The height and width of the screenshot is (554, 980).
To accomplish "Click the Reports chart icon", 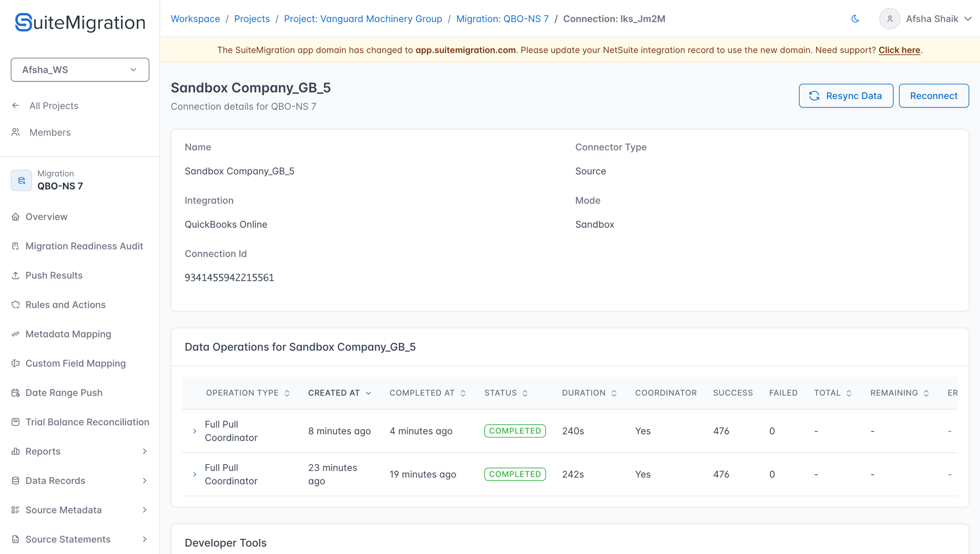I will click(x=16, y=451).
